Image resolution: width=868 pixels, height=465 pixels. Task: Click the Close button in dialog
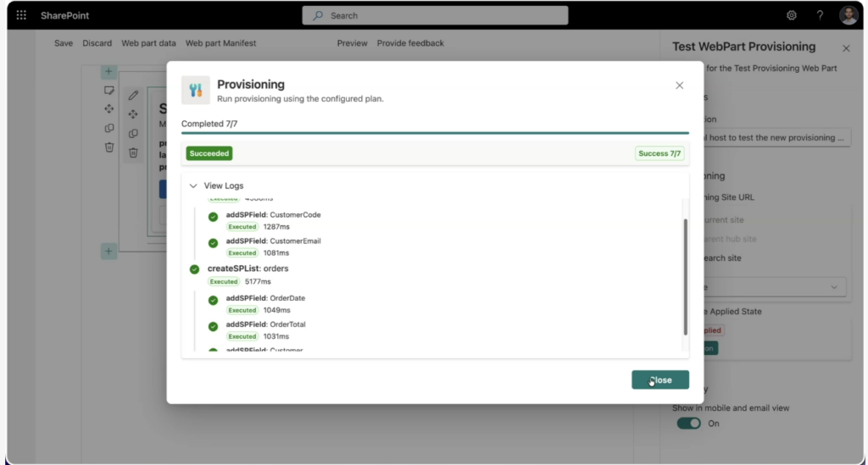pos(659,379)
